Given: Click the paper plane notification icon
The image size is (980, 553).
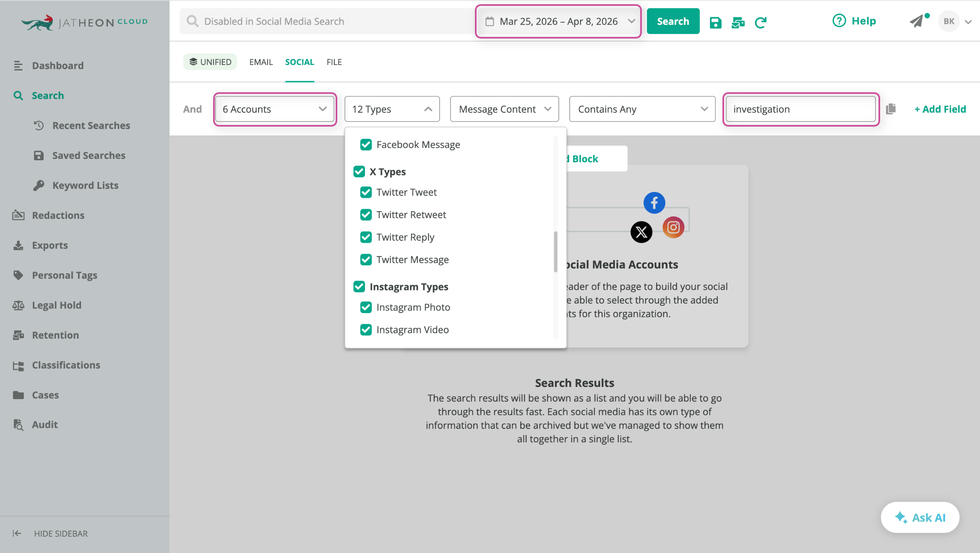Looking at the screenshot, I should (x=919, y=21).
